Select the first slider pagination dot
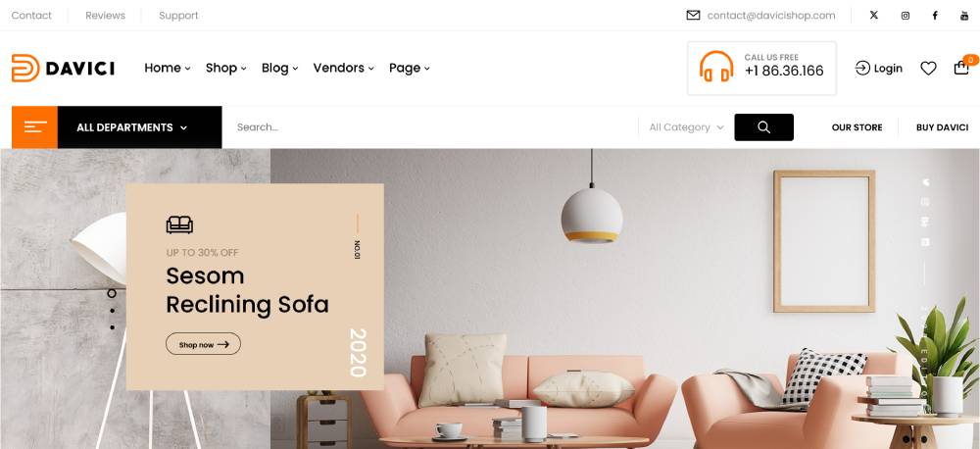980x449 pixels. coord(112,293)
